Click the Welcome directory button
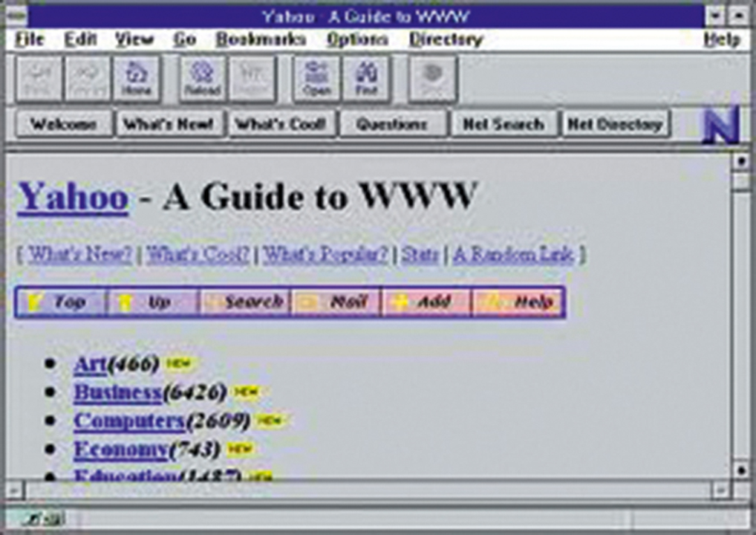The width and height of the screenshot is (756, 535). point(65,125)
